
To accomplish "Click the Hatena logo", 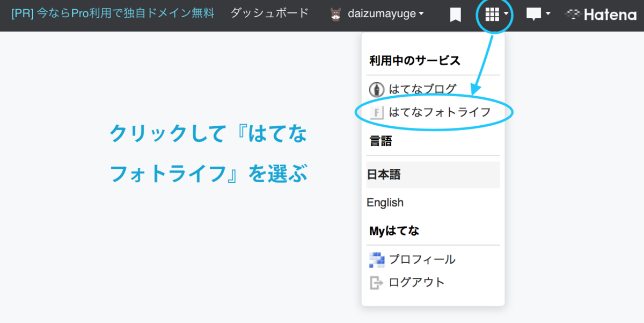I will [x=601, y=15].
